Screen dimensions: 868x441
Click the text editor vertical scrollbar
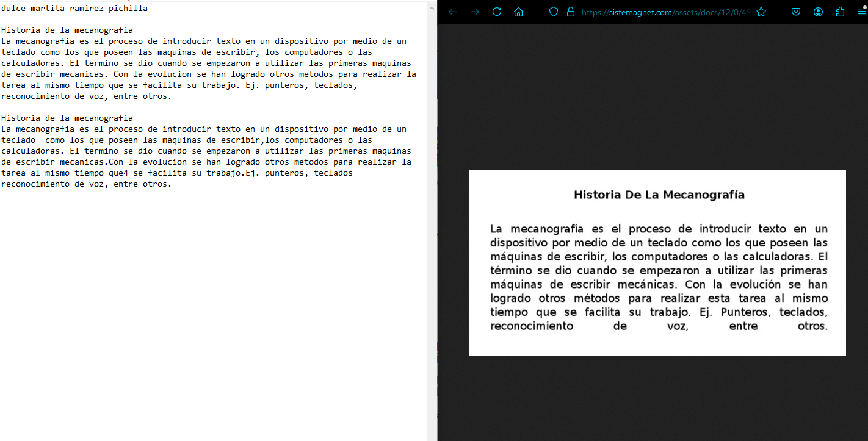click(432, 220)
